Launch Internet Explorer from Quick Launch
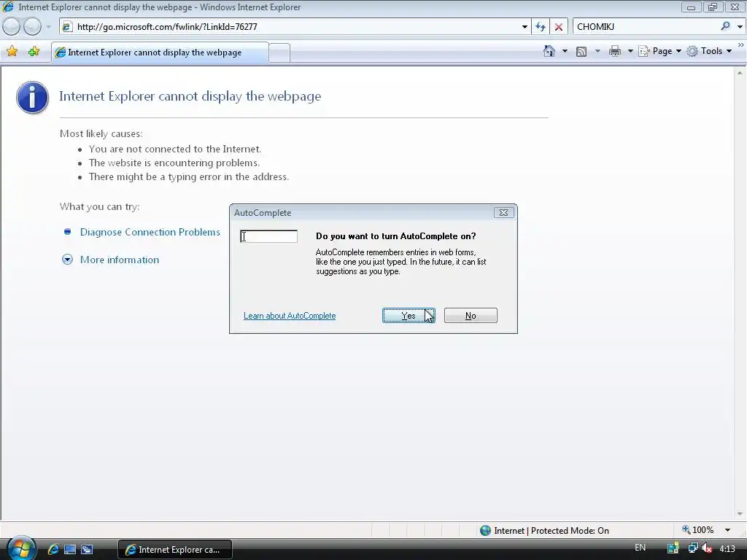Screen dimensions: 747x560 coord(53,549)
